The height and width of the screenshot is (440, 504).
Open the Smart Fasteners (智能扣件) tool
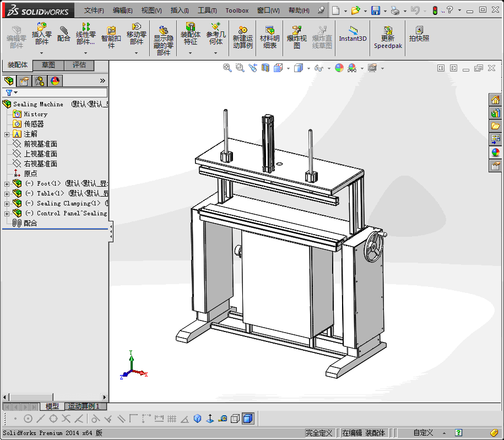tap(111, 35)
